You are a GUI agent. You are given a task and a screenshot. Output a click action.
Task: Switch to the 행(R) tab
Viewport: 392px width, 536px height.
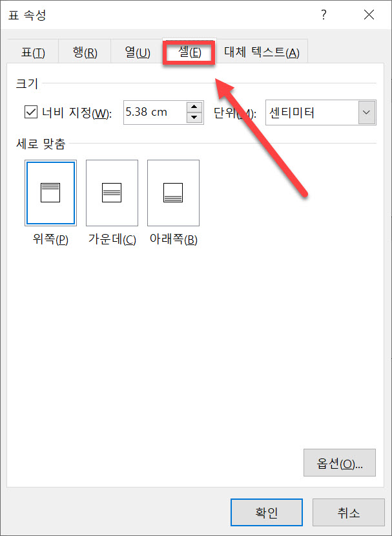coord(85,52)
